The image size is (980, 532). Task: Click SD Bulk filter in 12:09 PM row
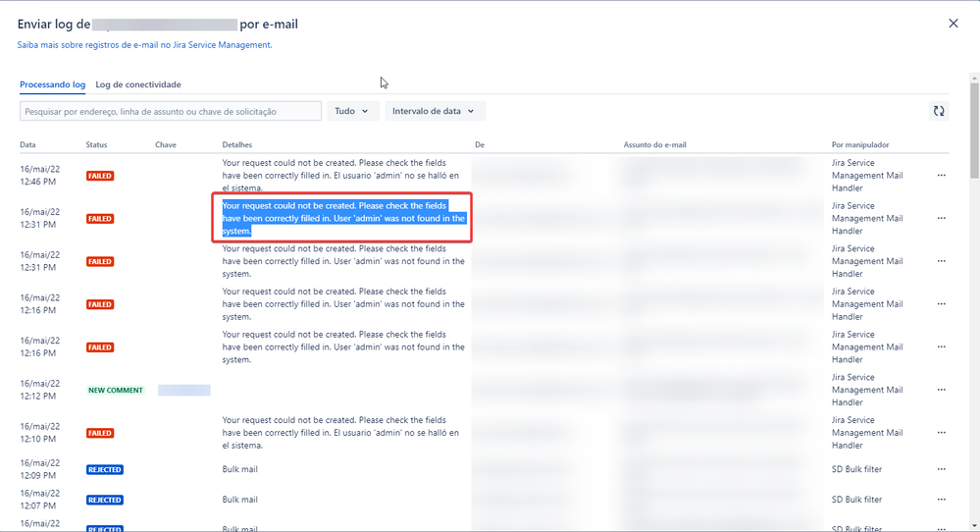click(x=856, y=469)
